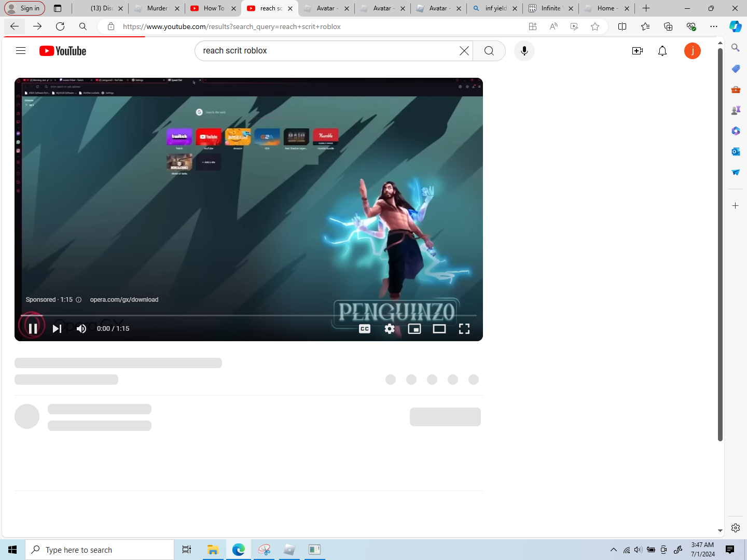Open Read aloud in the address bar
This screenshot has width=747, height=560.
pos(554,26)
